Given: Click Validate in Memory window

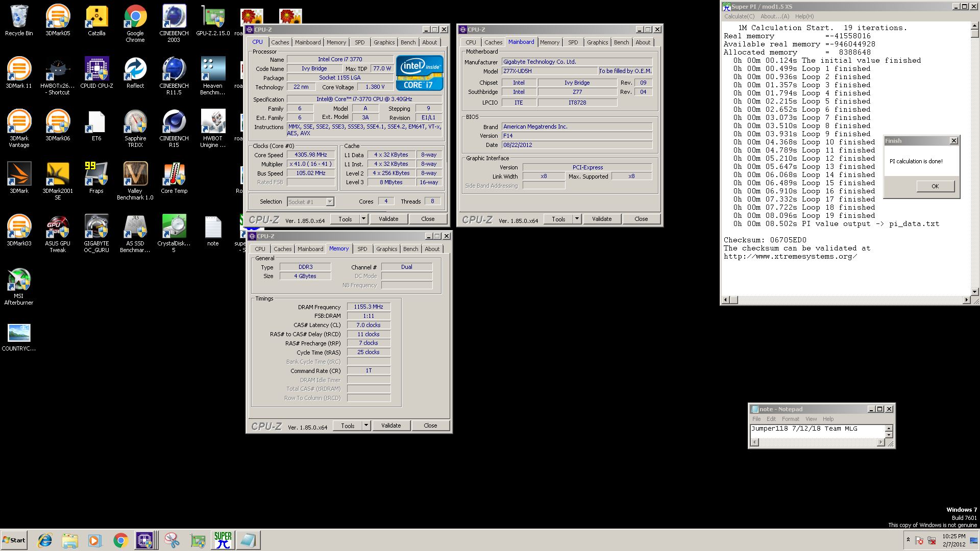Looking at the screenshot, I should point(391,425).
